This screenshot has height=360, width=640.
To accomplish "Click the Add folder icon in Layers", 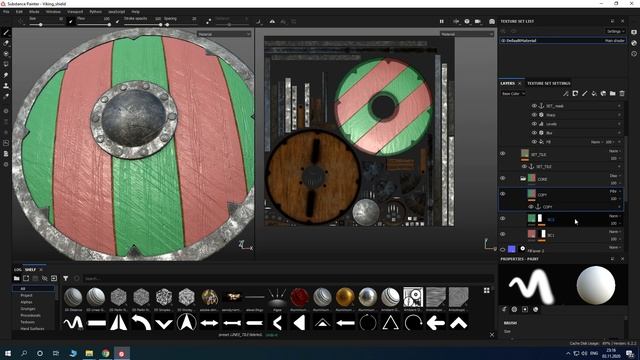I will pyautogui.click(x=613, y=93).
